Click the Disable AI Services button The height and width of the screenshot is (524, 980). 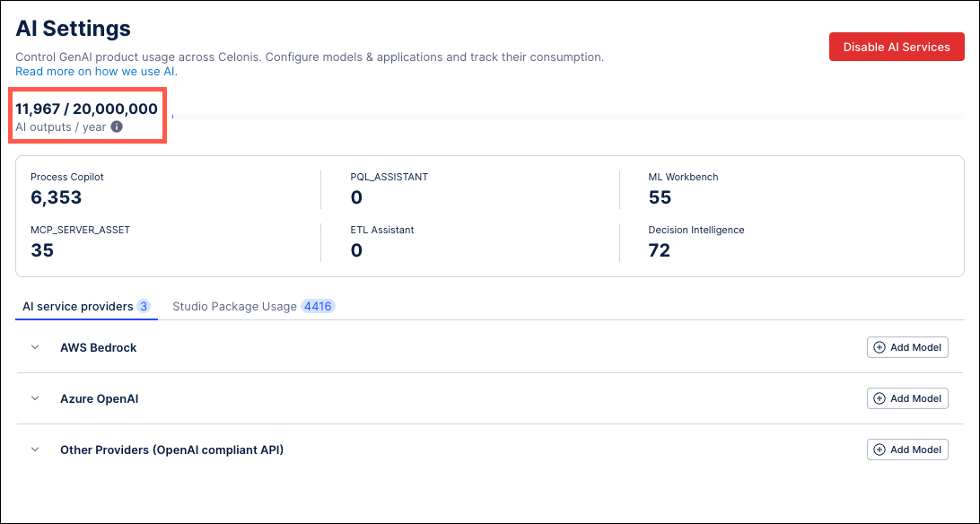(897, 47)
